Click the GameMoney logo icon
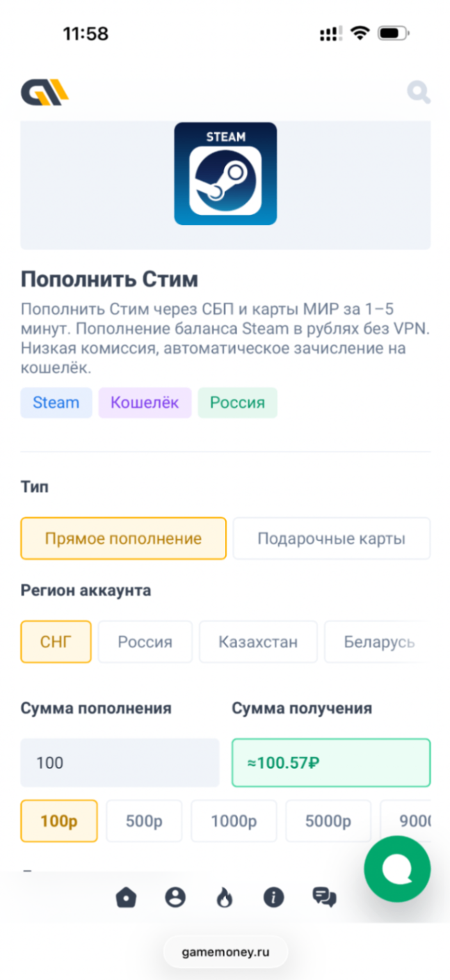450x980 pixels. click(x=45, y=92)
